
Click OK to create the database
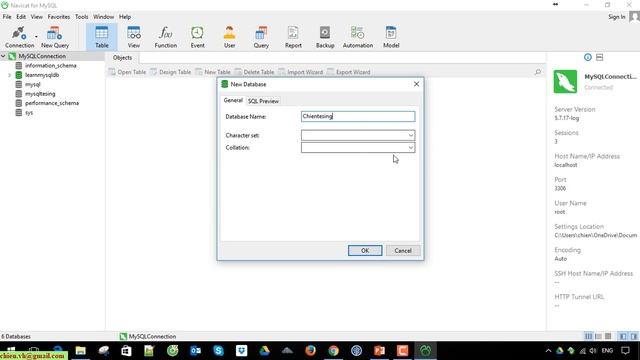click(x=365, y=251)
